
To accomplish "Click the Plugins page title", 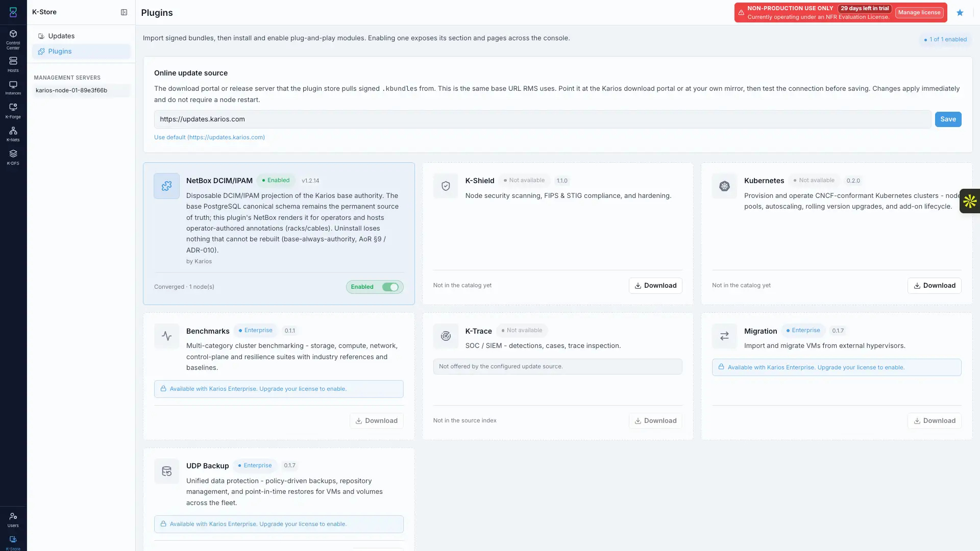I will click(157, 13).
